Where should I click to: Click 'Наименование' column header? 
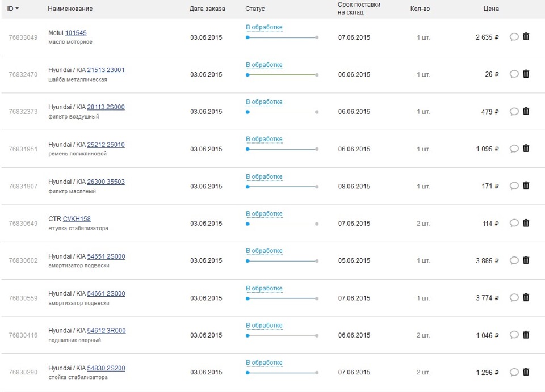[70, 9]
